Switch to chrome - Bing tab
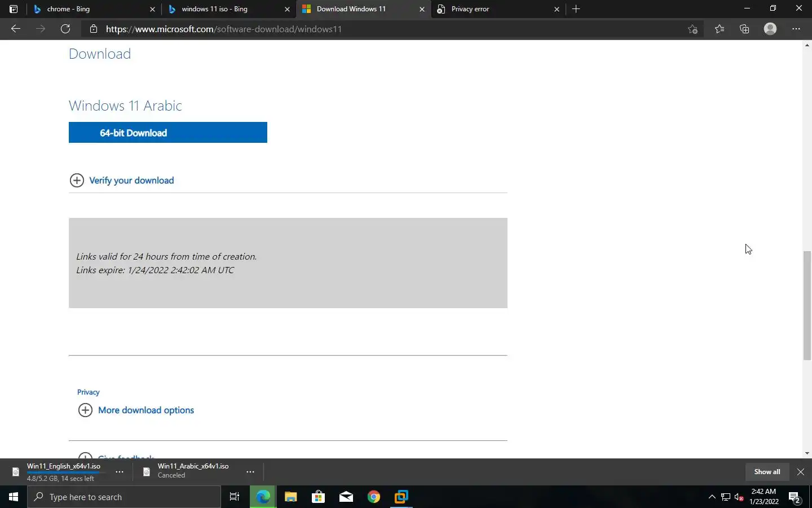812x508 pixels. 94,9
